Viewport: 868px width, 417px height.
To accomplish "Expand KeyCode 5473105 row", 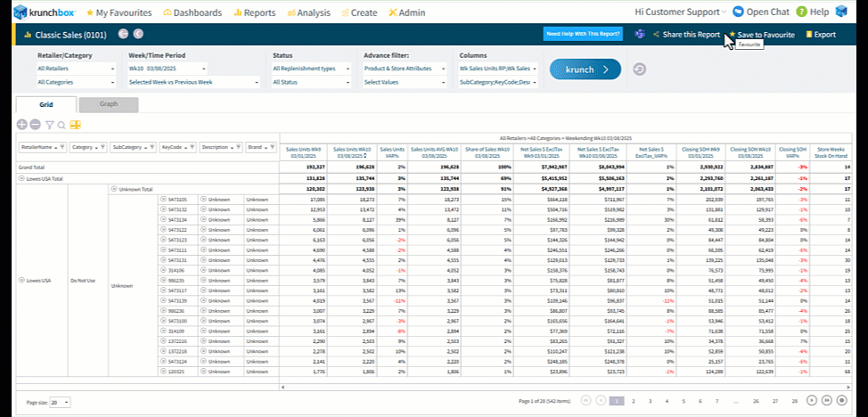I will [163, 200].
